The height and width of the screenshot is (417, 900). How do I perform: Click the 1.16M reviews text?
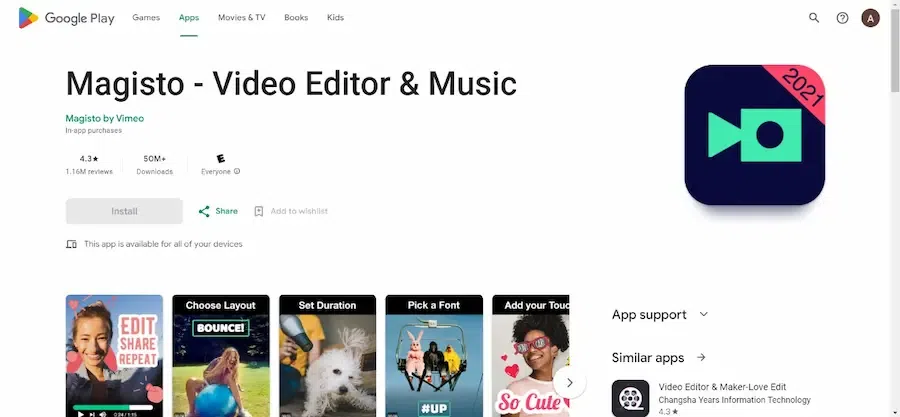(89, 172)
